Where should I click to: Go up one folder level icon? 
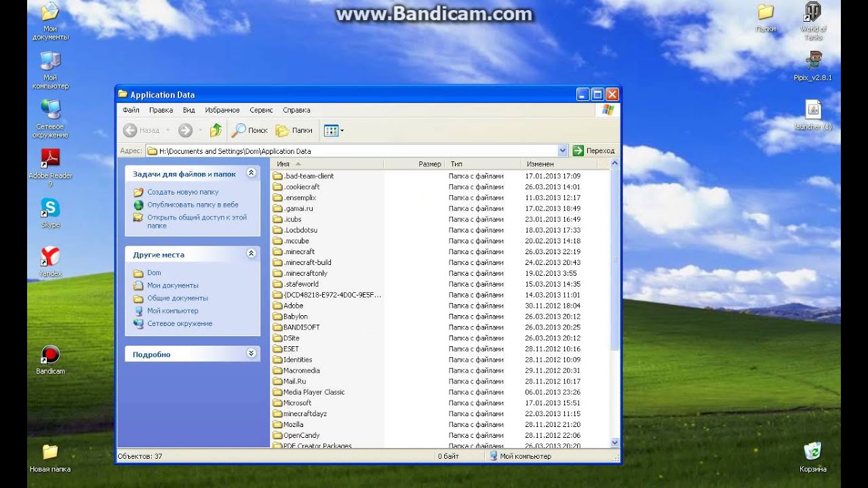pyautogui.click(x=216, y=130)
